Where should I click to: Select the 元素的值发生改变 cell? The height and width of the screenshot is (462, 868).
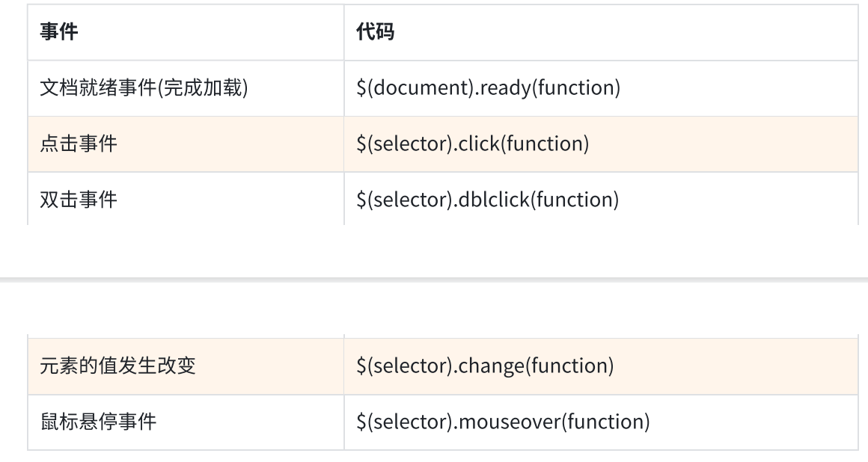click(x=117, y=366)
